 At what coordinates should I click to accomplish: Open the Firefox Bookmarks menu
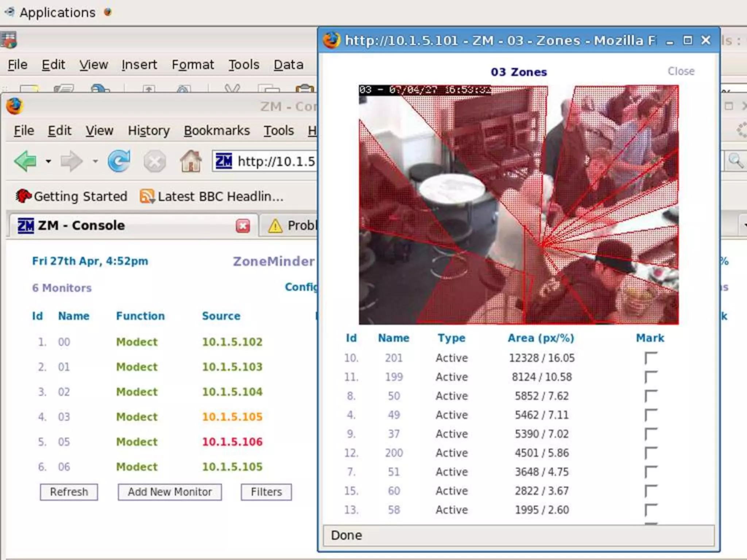(x=217, y=131)
